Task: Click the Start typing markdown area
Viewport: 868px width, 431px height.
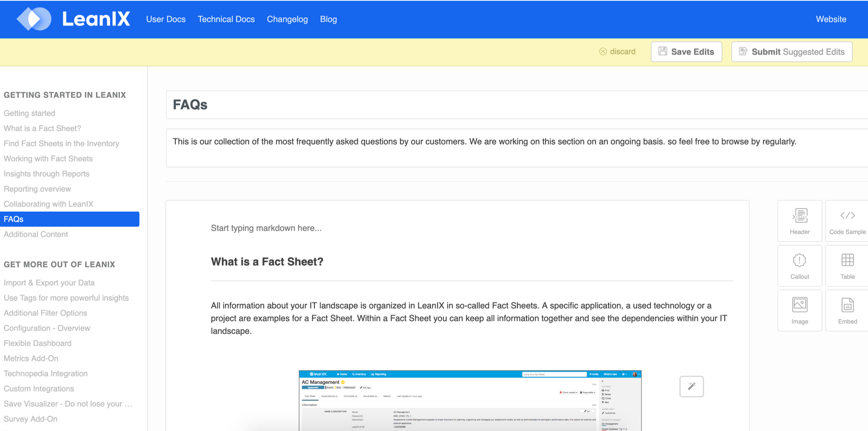Action: 266,228
